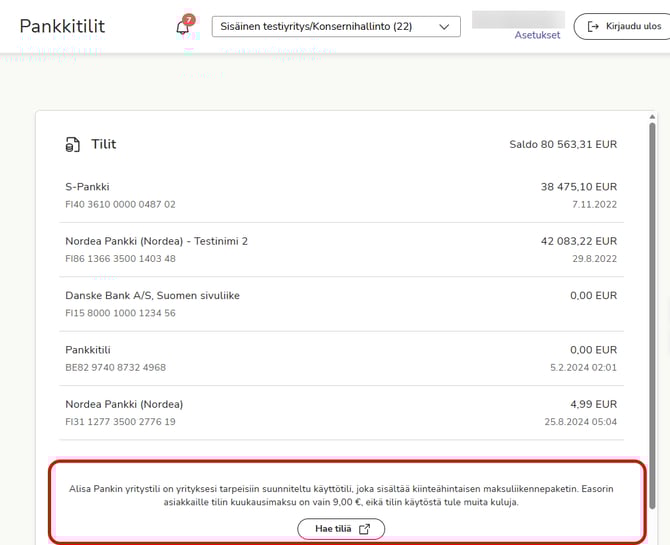Open Nordea Pankki Testinimi 2 account
Viewport: 670px width, 545px height.
[340, 249]
